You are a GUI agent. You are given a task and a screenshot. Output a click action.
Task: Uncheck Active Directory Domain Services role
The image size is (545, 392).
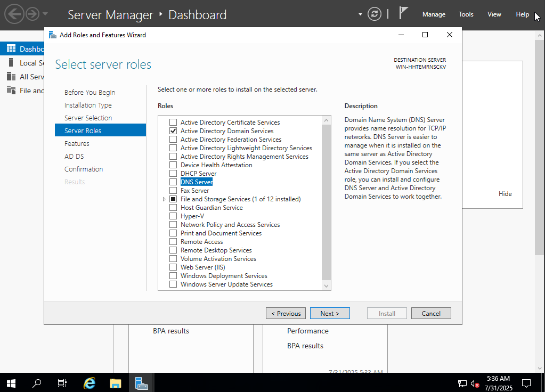173,131
